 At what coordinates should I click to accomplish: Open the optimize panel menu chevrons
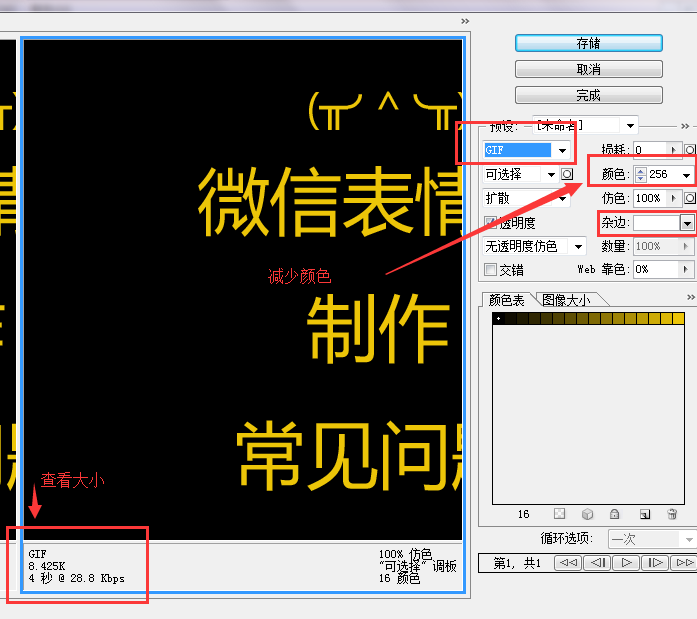[x=685, y=126]
